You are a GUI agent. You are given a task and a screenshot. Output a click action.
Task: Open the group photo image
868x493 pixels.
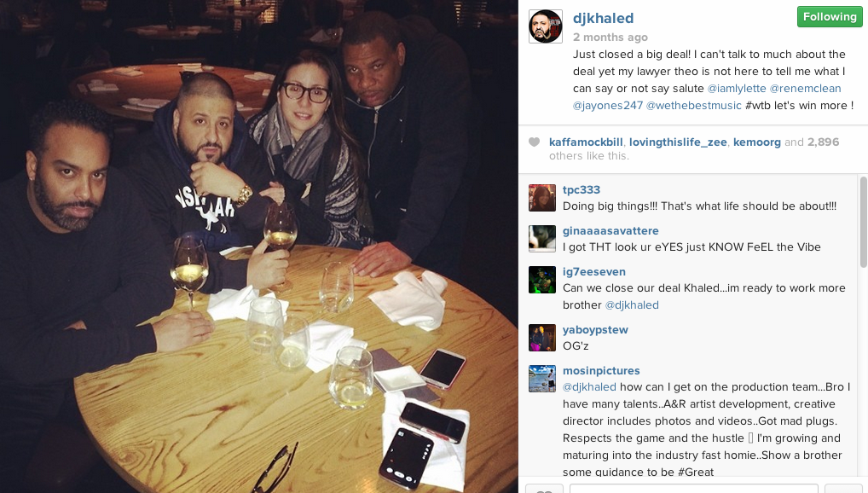(x=259, y=246)
